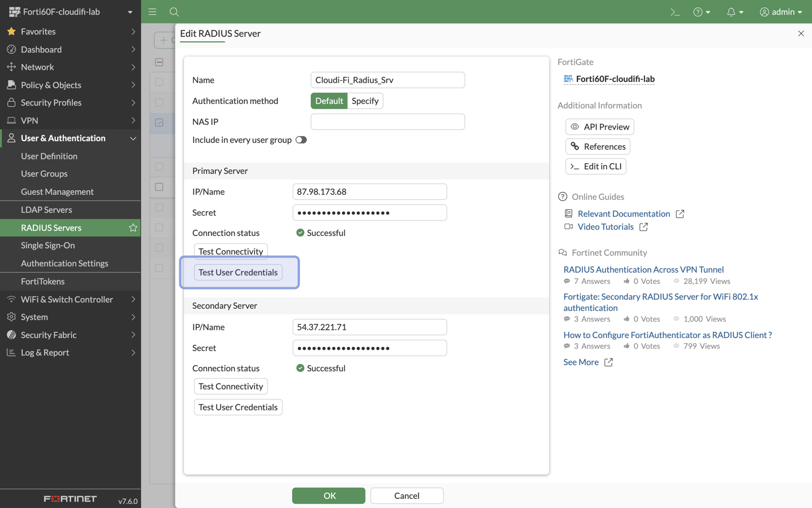The width and height of the screenshot is (812, 508).
Task: Open the API Preview panel
Action: [x=599, y=126]
